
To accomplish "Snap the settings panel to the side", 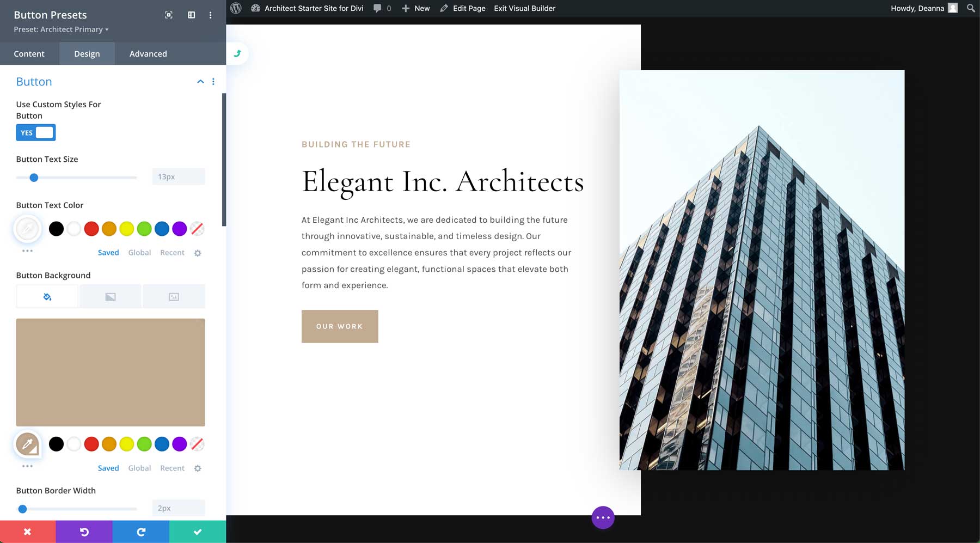I will (x=191, y=15).
